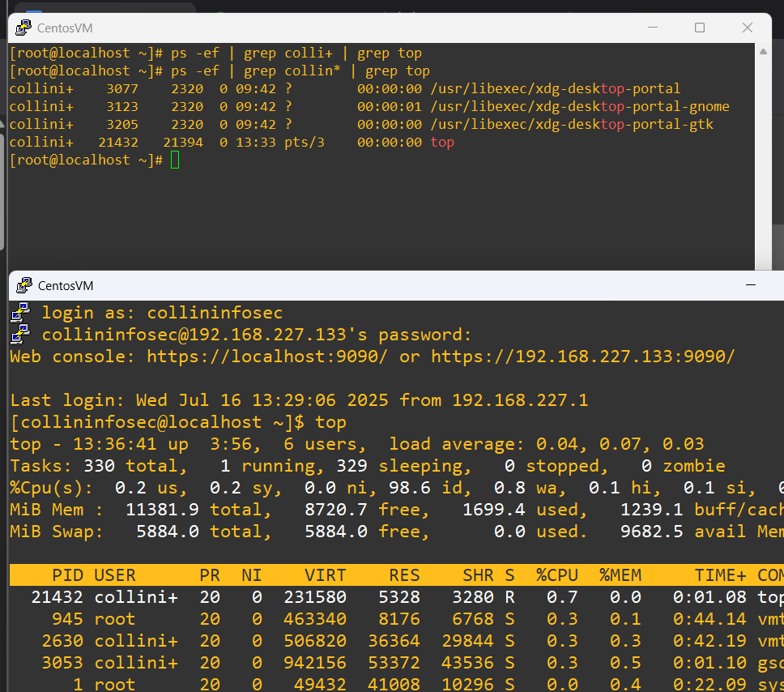Image resolution: width=784 pixels, height=692 pixels.
Task: Click the 'CentosVM' title text of lower window
Action: (66, 285)
